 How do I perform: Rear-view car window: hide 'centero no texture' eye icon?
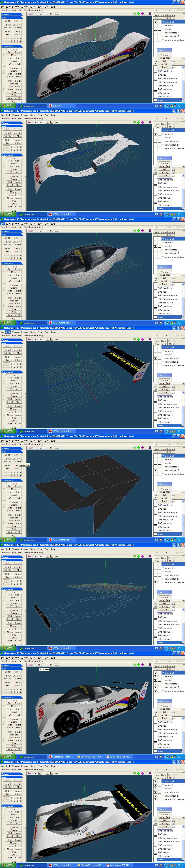click(155, 799)
